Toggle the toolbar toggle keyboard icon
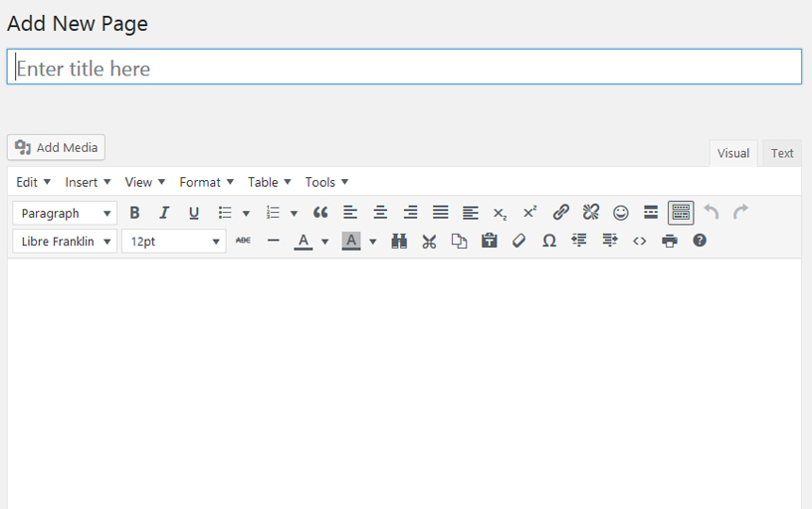Viewport: 812px width, 509px height. pos(681,213)
